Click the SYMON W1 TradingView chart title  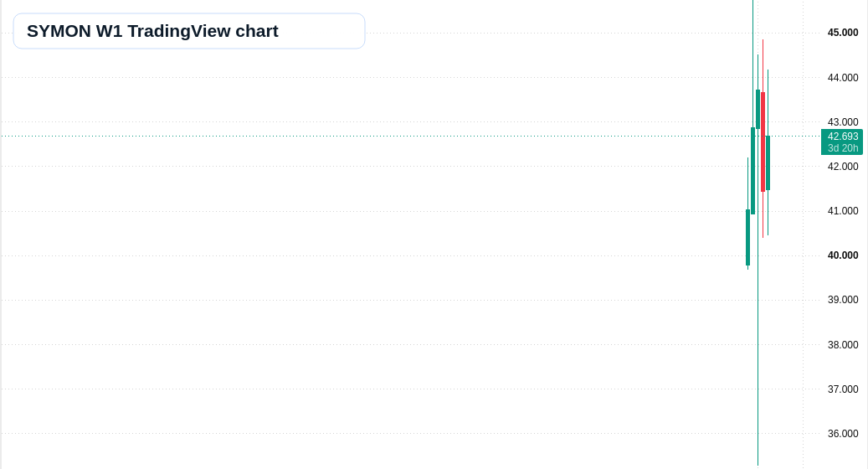152,31
